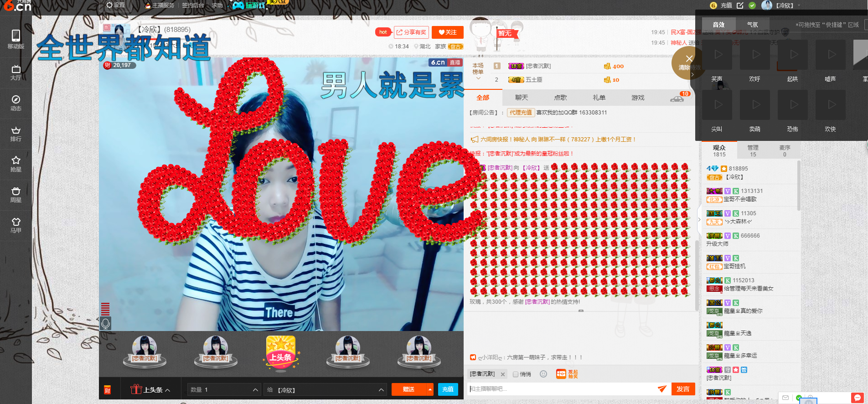868x404 pixels.
Task: Open 抢星 star grab in sidebar
Action: (16, 165)
